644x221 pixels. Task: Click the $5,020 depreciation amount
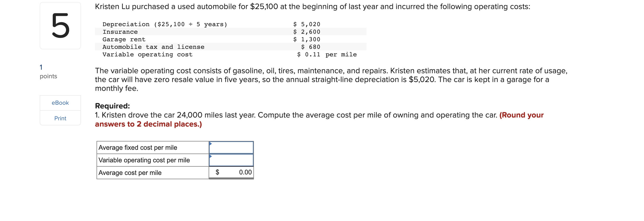(x=306, y=24)
